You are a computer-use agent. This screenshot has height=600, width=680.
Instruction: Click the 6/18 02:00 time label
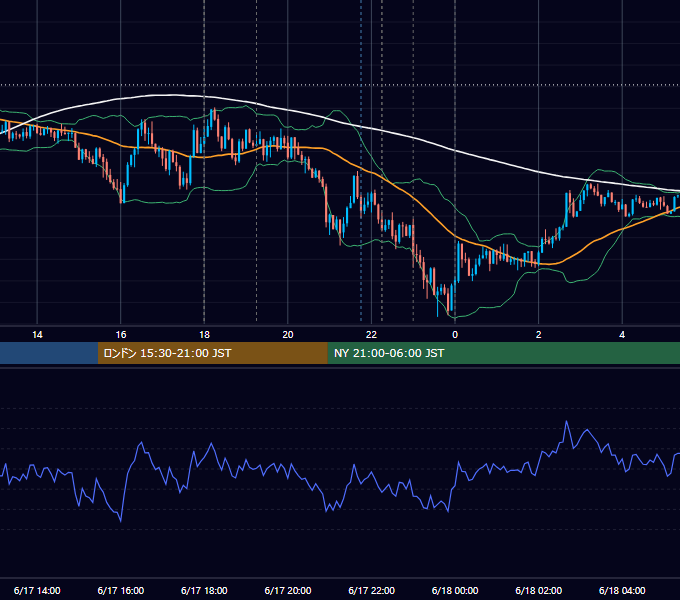(x=539, y=590)
